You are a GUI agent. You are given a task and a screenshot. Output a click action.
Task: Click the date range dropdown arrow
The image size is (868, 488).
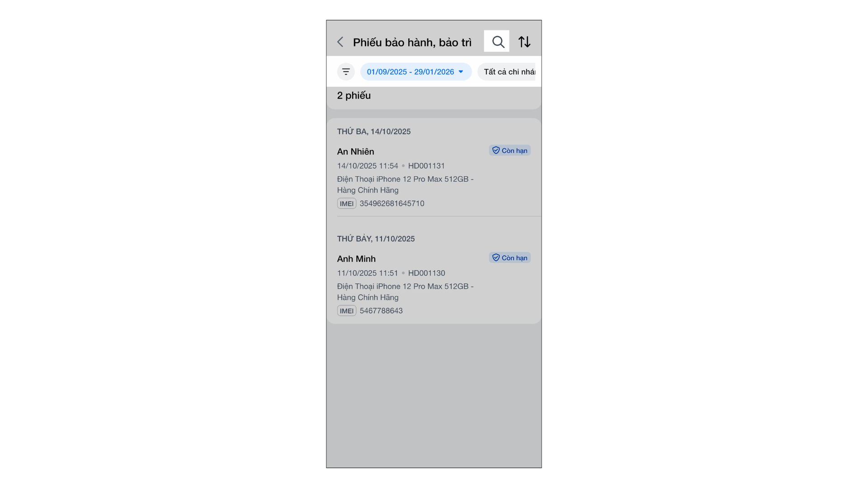coord(461,72)
